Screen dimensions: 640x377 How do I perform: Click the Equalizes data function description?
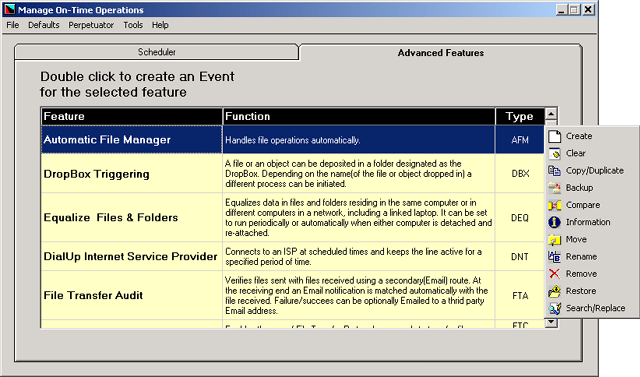[x=358, y=217]
